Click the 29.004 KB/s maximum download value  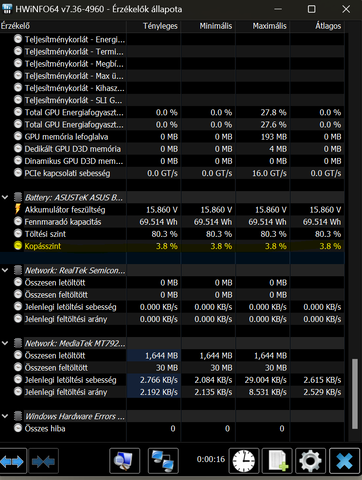click(266, 380)
